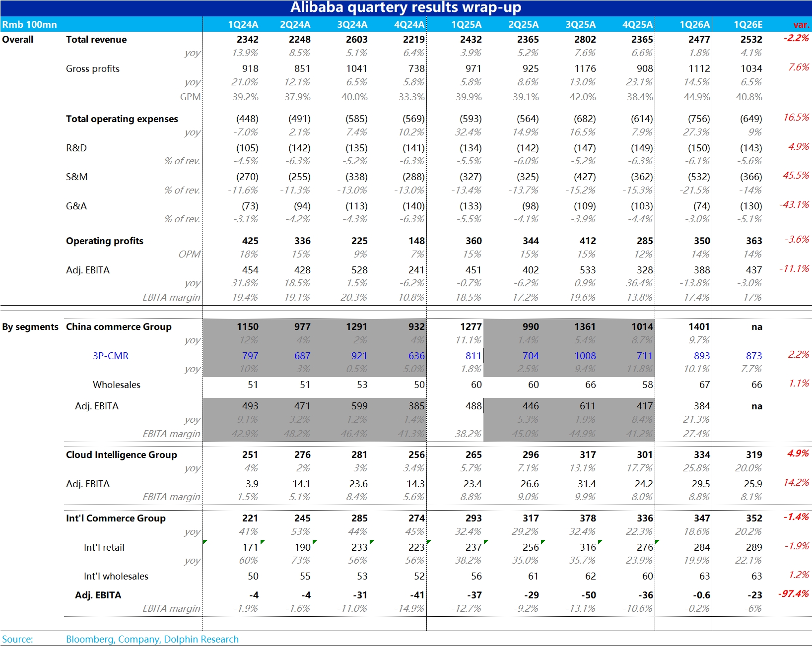The width and height of the screenshot is (812, 646).
Task: Select the 'Int'l Commerce Group' row label
Action: 116,518
